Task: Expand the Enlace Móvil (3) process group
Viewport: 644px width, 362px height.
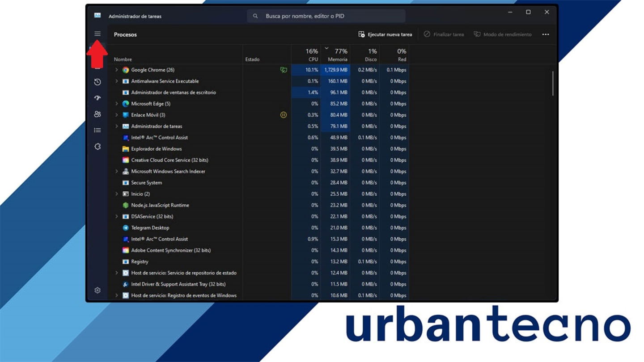Action: coord(116,115)
